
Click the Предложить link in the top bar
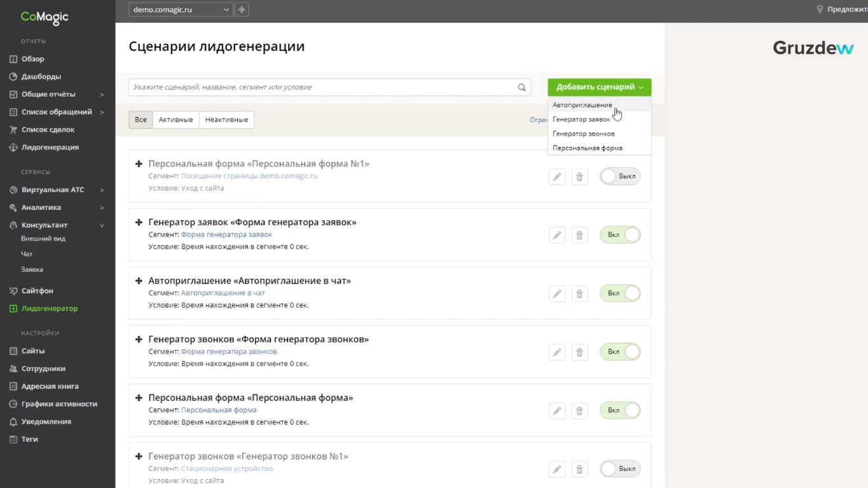coord(847,10)
